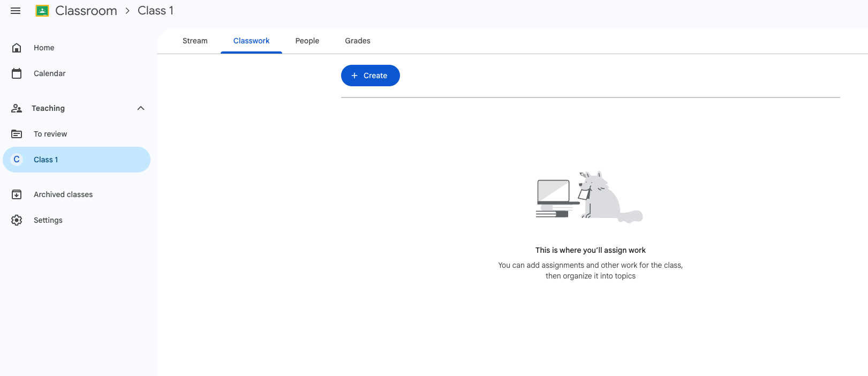Click the To review folder icon
This screenshot has height=376, width=868.
pos(17,134)
